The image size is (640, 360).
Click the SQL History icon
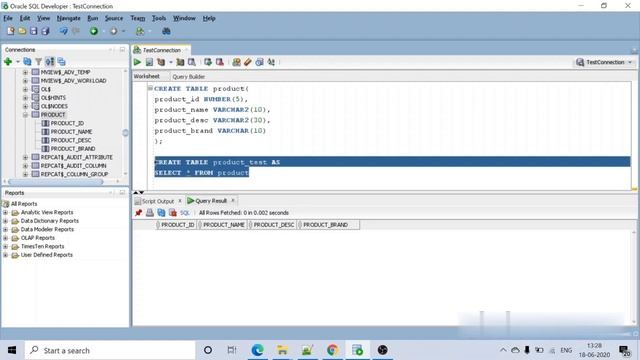[x=259, y=62]
